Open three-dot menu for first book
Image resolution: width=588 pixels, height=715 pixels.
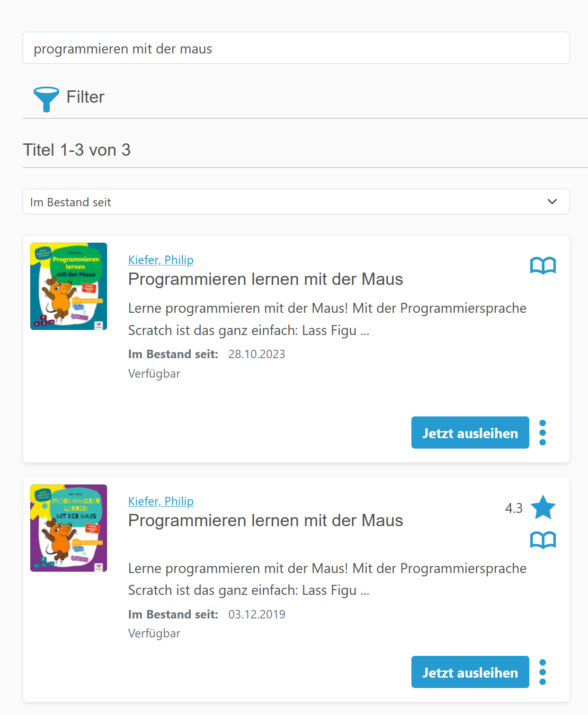[543, 433]
